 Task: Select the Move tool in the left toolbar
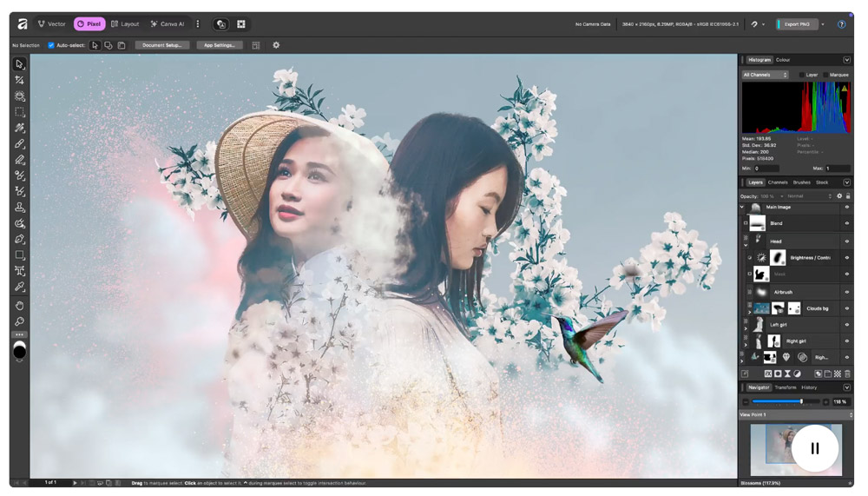(x=19, y=64)
